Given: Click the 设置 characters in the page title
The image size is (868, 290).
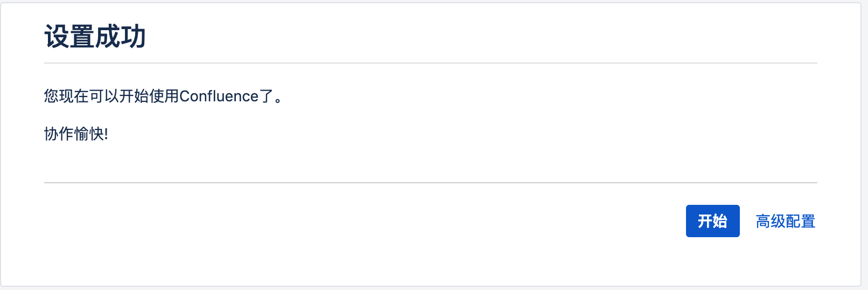Looking at the screenshot, I should [x=69, y=37].
